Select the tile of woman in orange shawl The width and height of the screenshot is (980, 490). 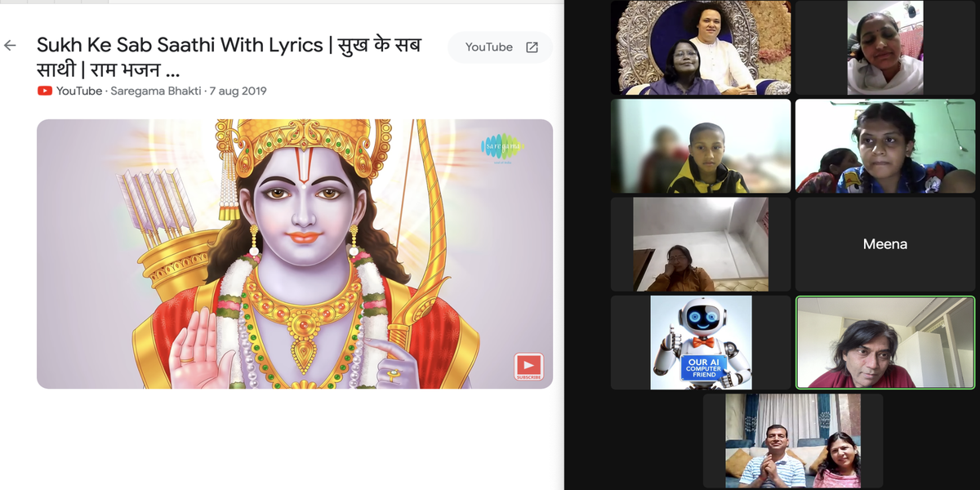click(701, 244)
